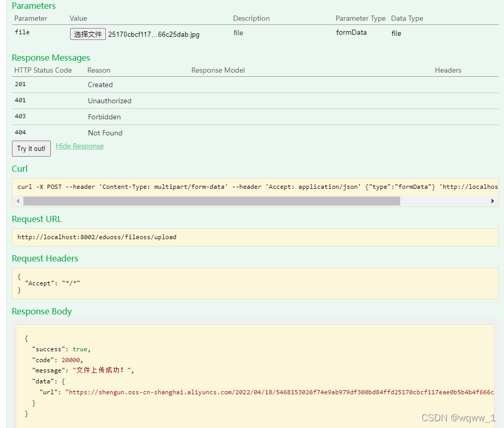Click the Created reason cell

100,85
